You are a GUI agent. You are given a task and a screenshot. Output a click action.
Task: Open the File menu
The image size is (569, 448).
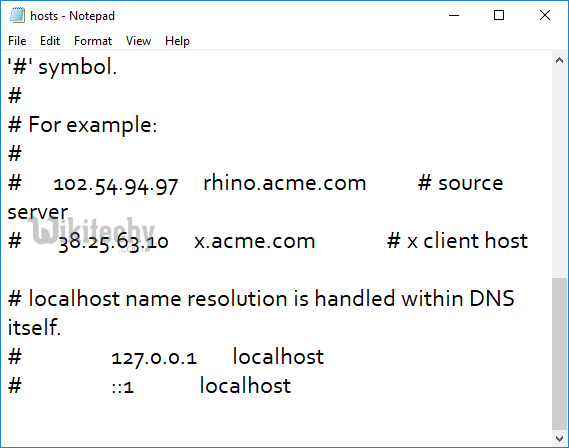tap(17, 41)
